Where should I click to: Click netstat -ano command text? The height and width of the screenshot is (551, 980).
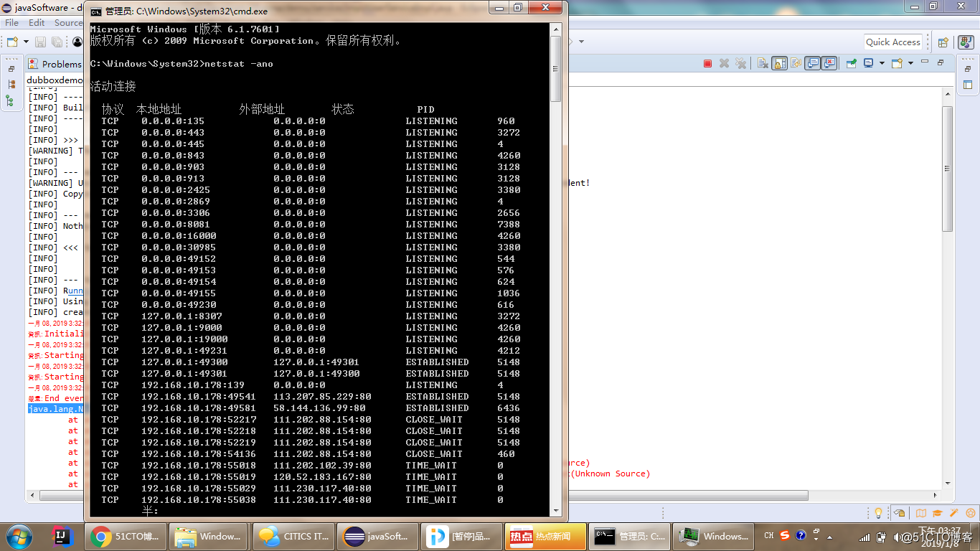point(239,64)
